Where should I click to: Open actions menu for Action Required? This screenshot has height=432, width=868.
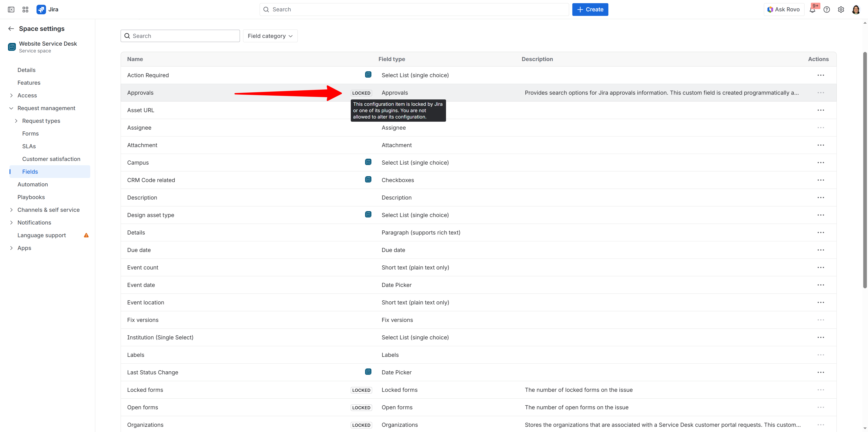(821, 75)
